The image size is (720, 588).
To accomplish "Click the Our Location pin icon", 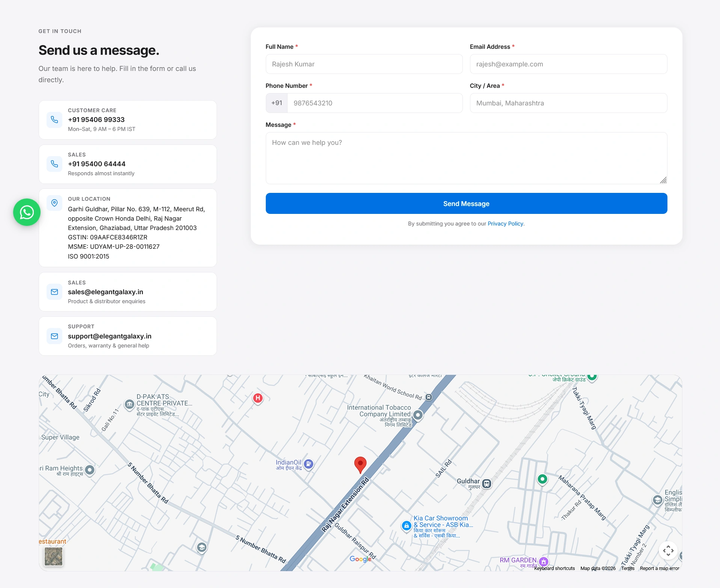I will pyautogui.click(x=54, y=203).
